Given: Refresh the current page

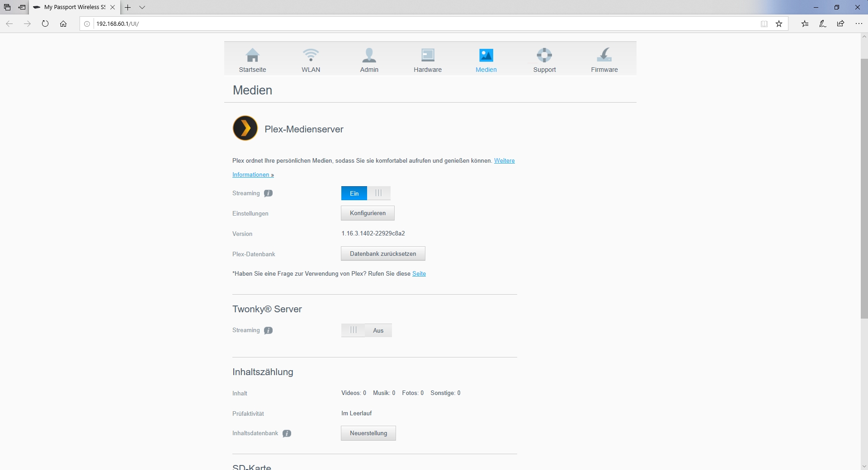Looking at the screenshot, I should (45, 24).
